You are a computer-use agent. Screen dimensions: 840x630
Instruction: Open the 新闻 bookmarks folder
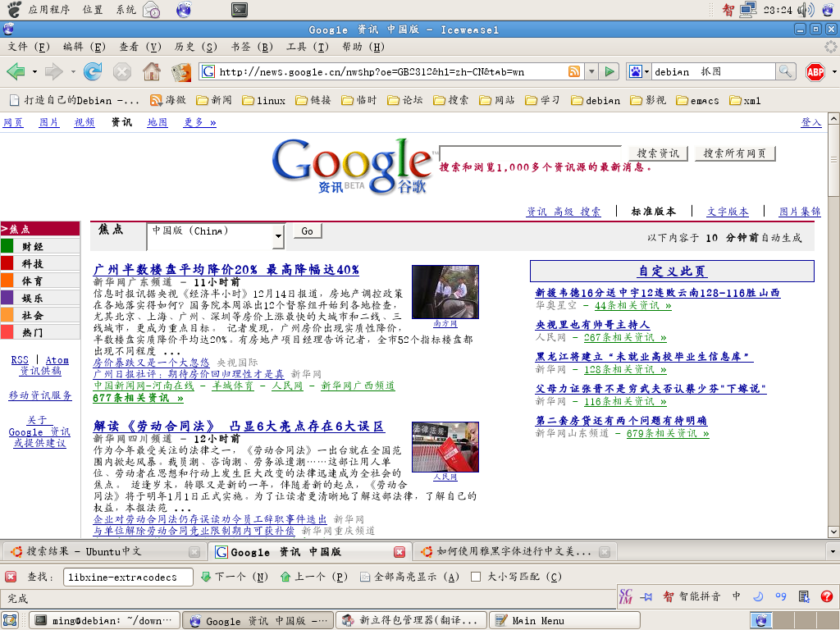214,100
